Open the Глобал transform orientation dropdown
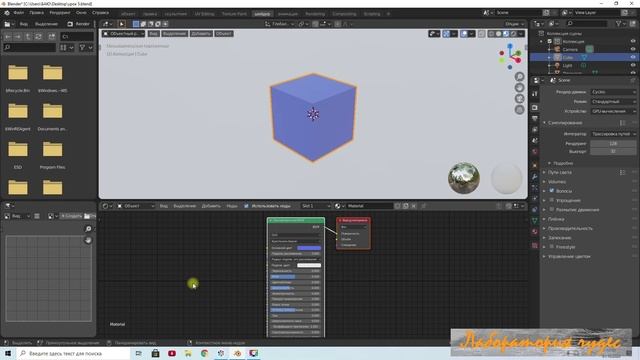The width and height of the screenshot is (640, 360). [x=280, y=24]
